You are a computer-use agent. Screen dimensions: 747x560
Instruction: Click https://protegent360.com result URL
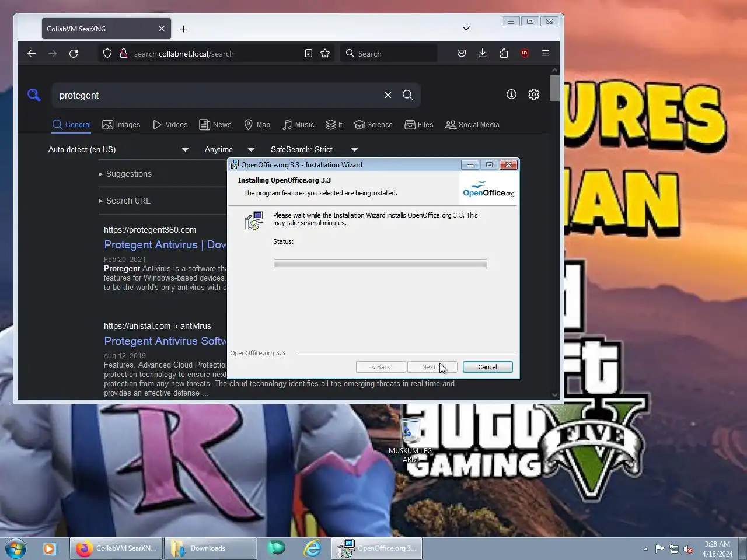(150, 230)
